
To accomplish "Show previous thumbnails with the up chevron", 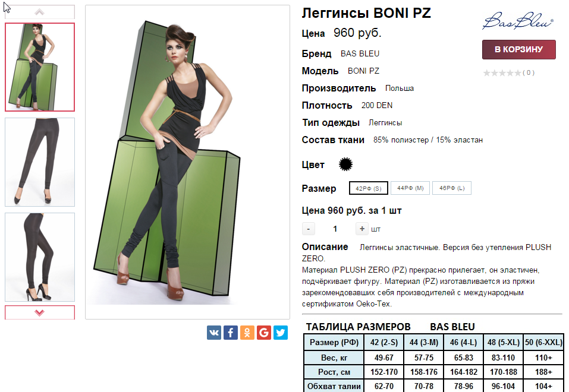I will click(40, 12).
